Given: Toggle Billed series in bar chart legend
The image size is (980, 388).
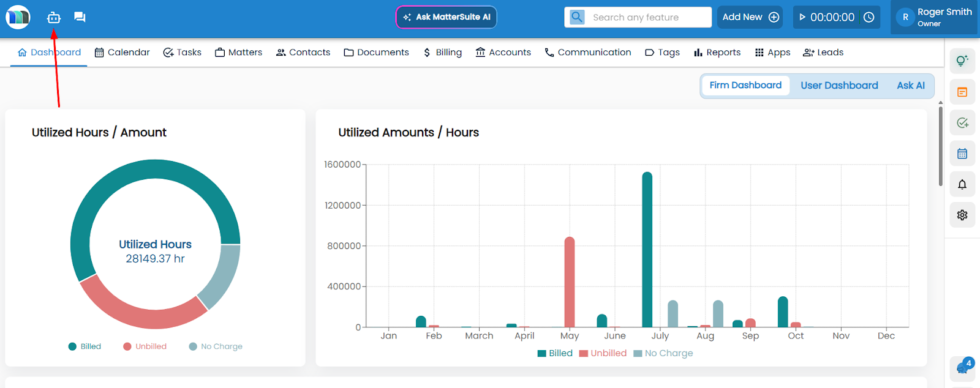Looking at the screenshot, I should [555, 353].
